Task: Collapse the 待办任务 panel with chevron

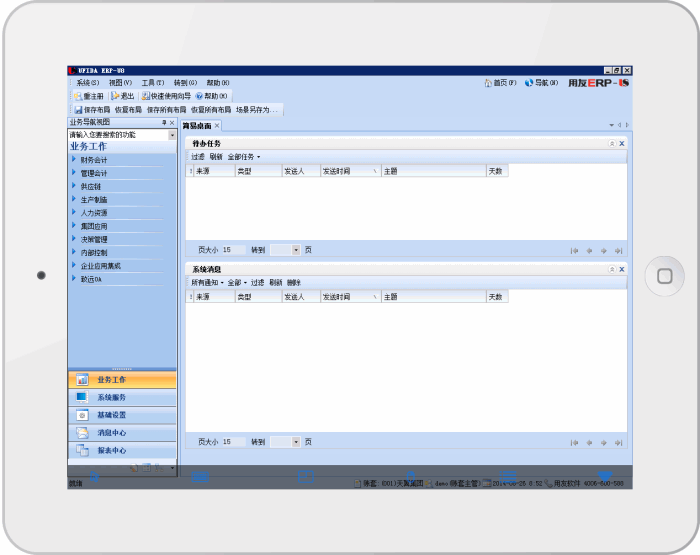Action: pyautogui.click(x=611, y=144)
